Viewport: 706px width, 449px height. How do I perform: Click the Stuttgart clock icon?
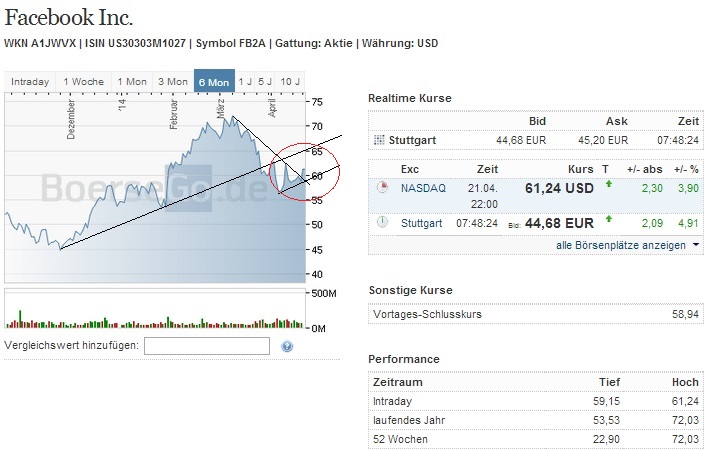pyautogui.click(x=382, y=222)
